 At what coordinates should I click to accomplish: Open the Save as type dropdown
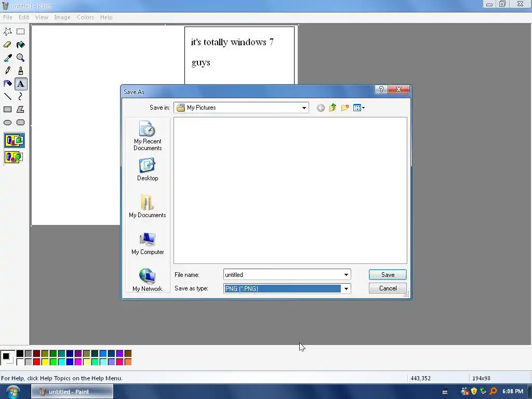[x=346, y=289]
